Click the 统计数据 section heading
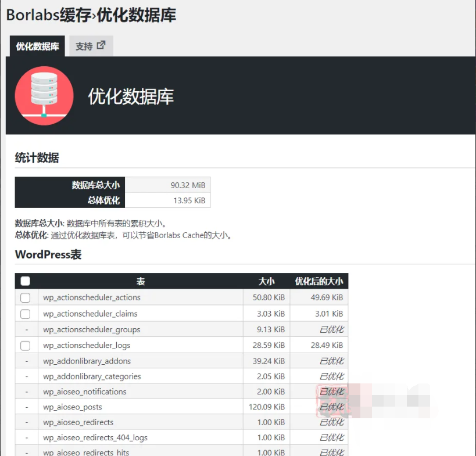The width and height of the screenshot is (476, 456). 37,158
